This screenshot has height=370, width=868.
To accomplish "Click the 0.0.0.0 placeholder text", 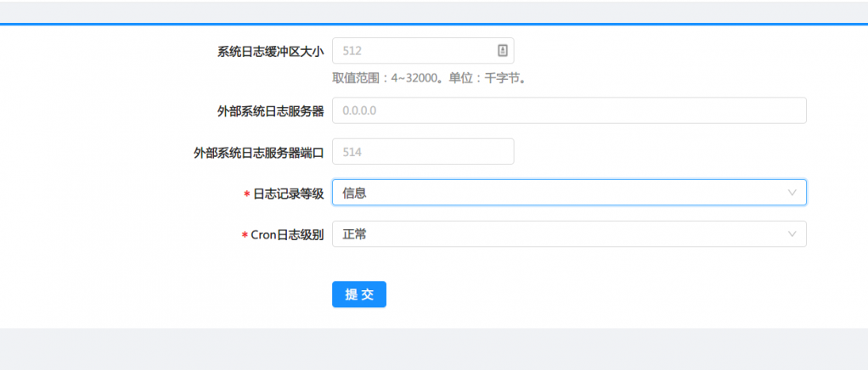I will [x=359, y=111].
